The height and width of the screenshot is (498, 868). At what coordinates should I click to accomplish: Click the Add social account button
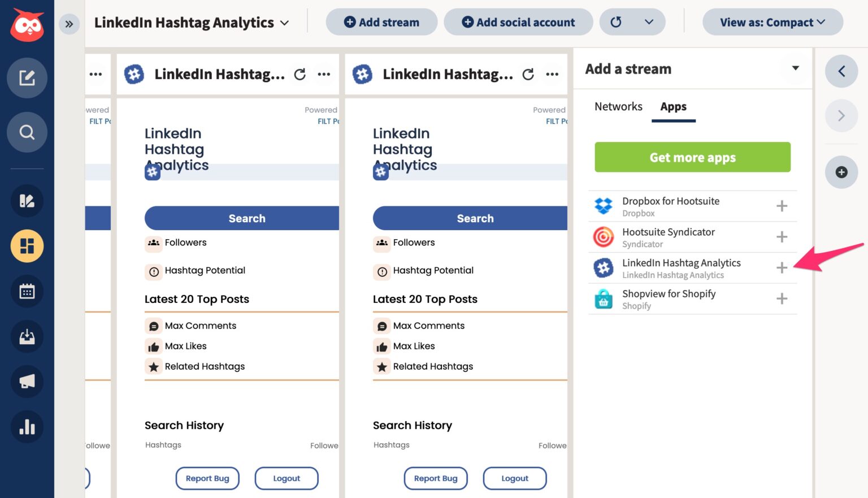point(518,23)
